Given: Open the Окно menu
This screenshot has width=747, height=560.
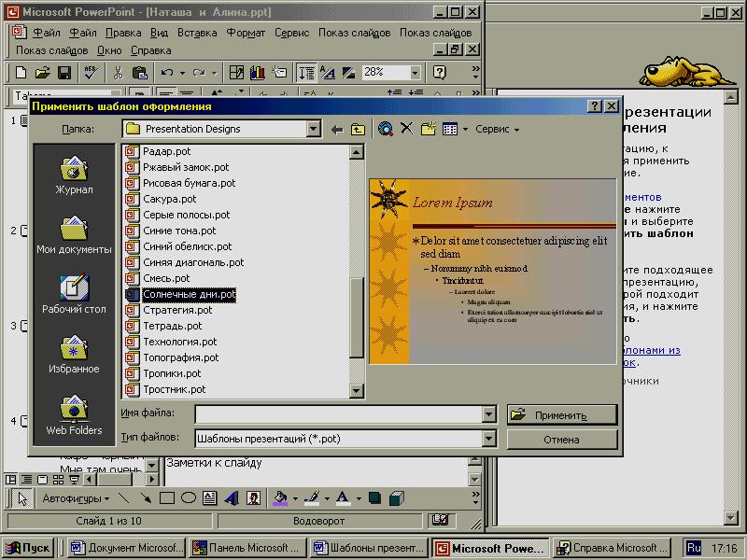Looking at the screenshot, I should (109, 50).
